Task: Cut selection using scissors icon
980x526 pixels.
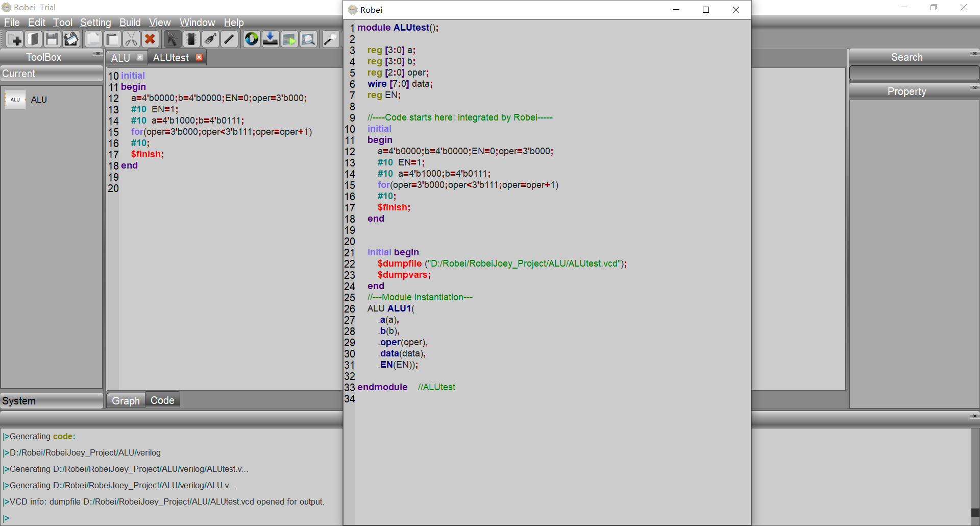Action: coord(131,39)
